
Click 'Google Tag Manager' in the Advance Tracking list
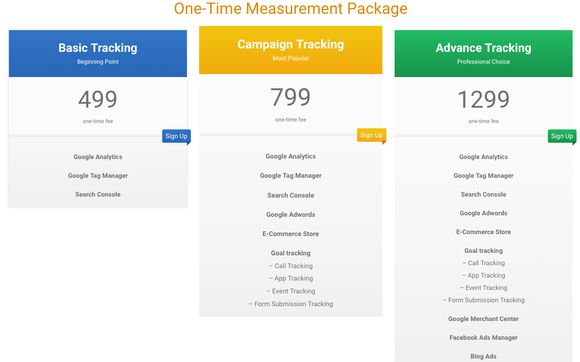[483, 176]
